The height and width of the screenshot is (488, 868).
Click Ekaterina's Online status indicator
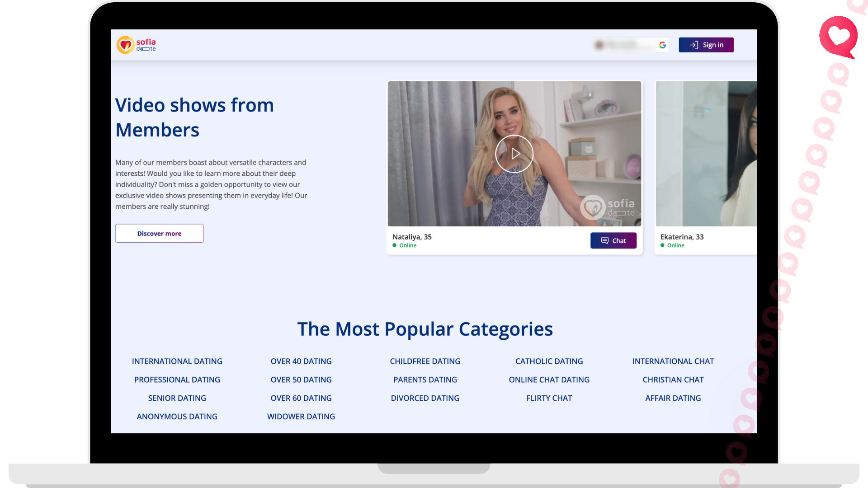pos(663,245)
